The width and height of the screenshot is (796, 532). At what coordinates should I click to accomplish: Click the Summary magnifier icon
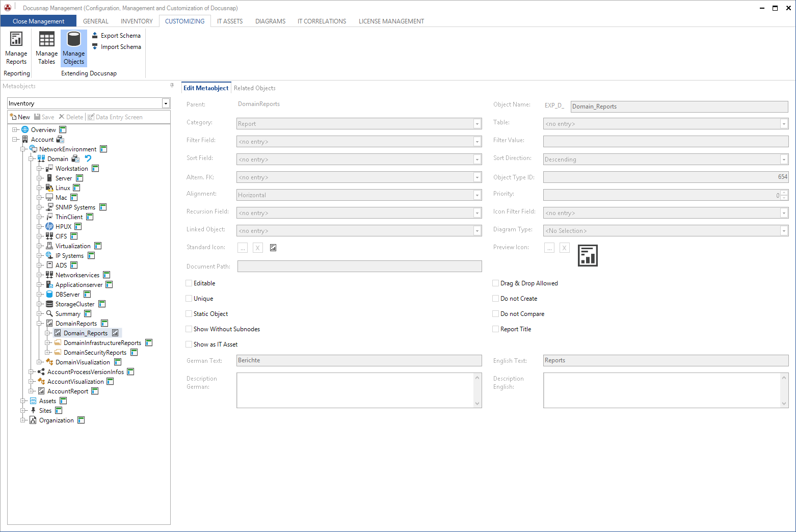coord(49,313)
